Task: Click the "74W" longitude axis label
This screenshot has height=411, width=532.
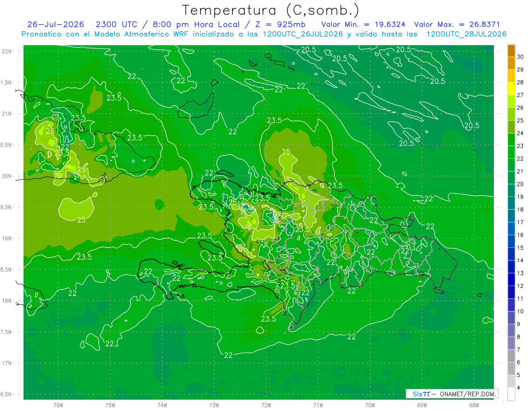Action: [x=162, y=405]
